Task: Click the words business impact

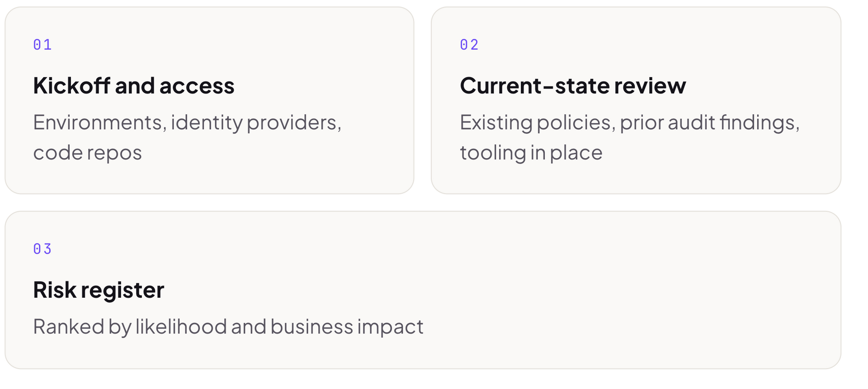Action: point(347,327)
